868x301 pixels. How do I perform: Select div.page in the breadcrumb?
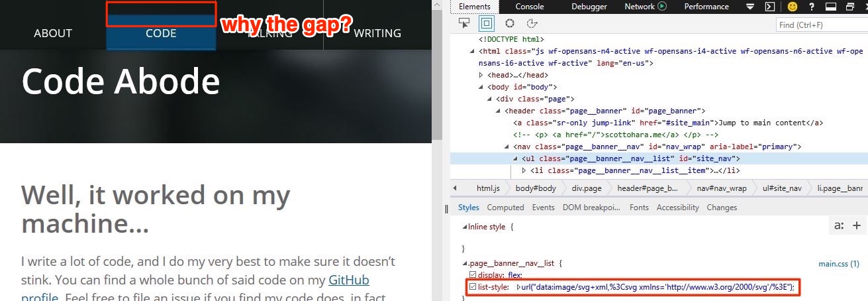point(587,188)
